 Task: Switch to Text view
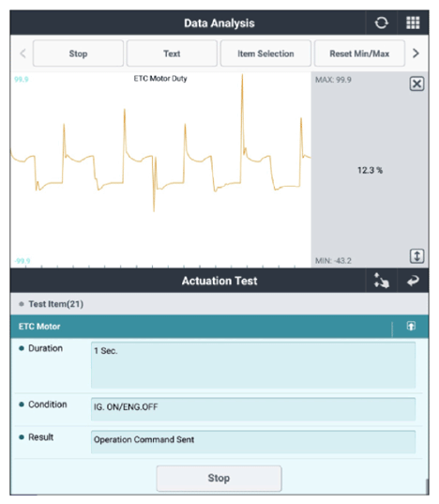click(x=172, y=53)
